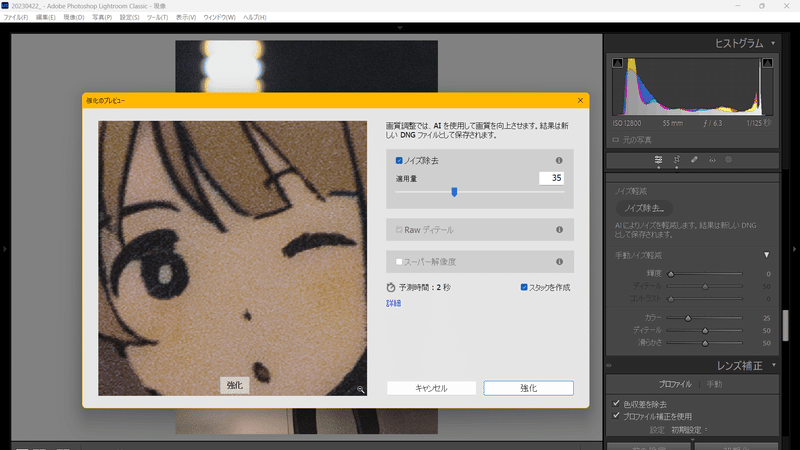Click the enhance preview image

(232, 258)
